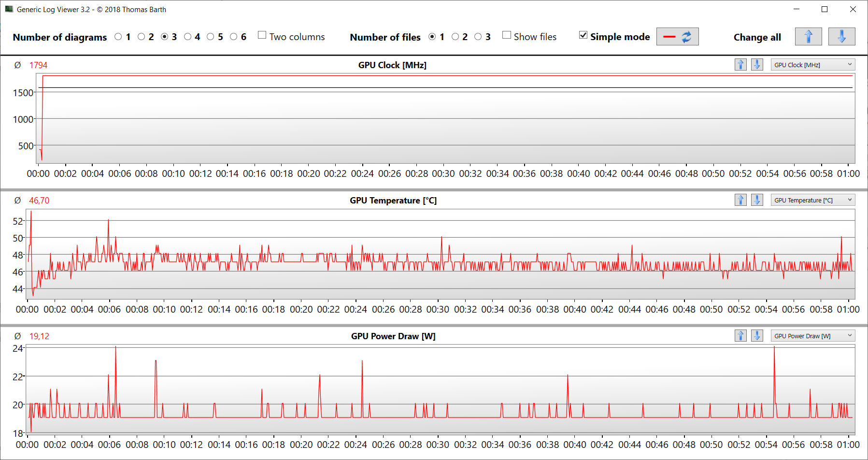
Task: Click the Change all up arrow button
Action: coord(808,37)
